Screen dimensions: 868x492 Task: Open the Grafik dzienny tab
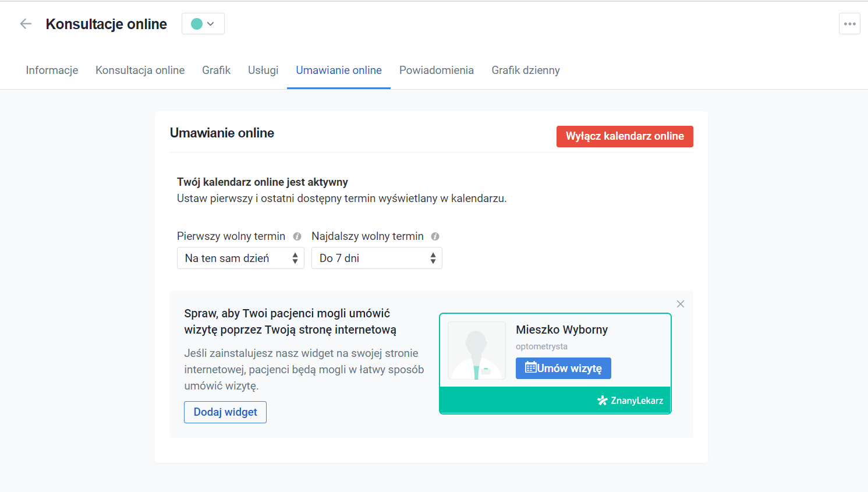(x=526, y=70)
